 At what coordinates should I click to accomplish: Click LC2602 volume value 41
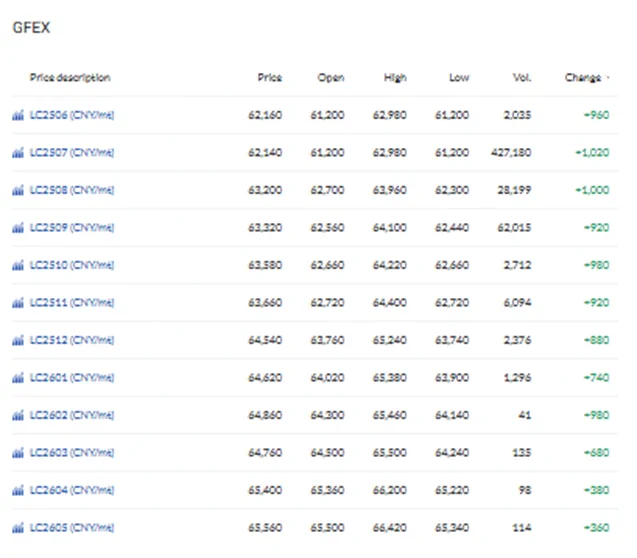(x=525, y=415)
